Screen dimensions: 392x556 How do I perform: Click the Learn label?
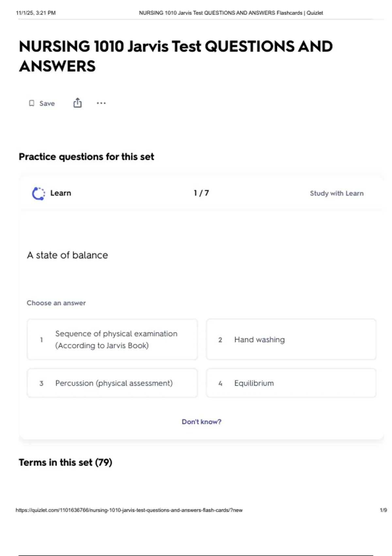point(60,193)
